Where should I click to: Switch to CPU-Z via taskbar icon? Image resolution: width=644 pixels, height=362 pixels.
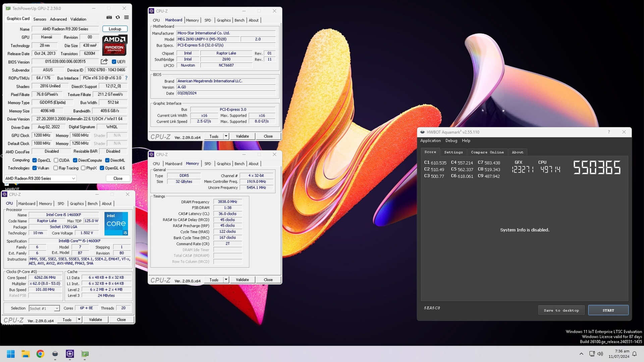(70, 354)
